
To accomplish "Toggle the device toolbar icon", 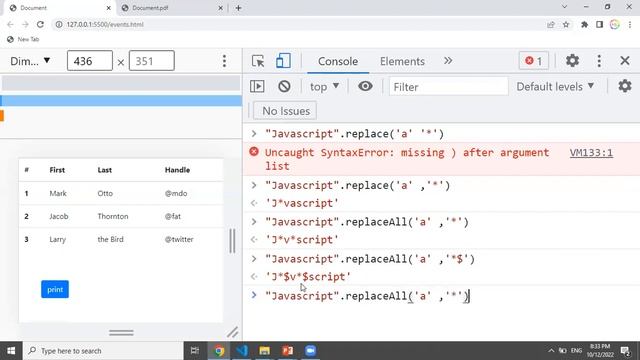I will coord(283,61).
